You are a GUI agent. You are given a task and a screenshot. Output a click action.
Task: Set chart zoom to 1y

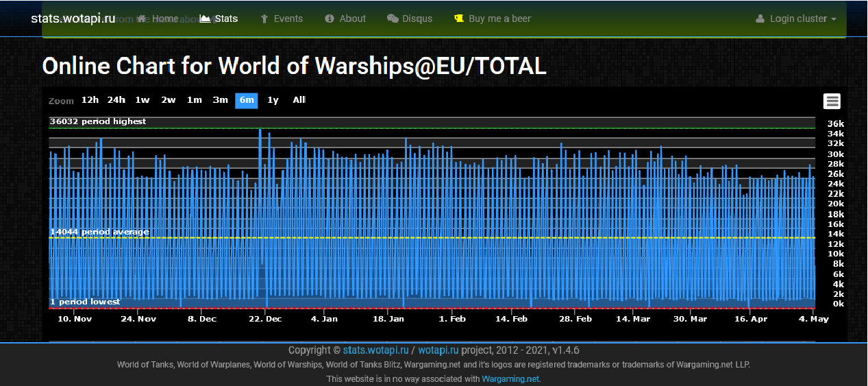273,100
